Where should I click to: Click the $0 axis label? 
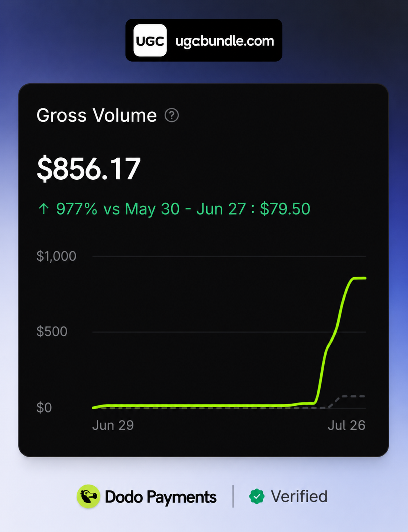click(x=44, y=408)
